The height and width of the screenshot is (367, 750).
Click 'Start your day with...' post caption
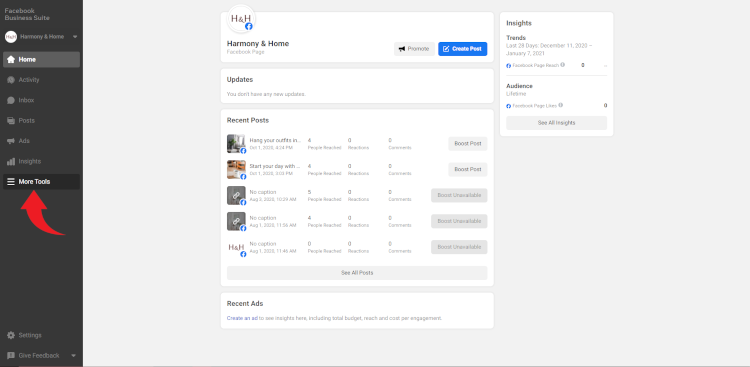[275, 167]
